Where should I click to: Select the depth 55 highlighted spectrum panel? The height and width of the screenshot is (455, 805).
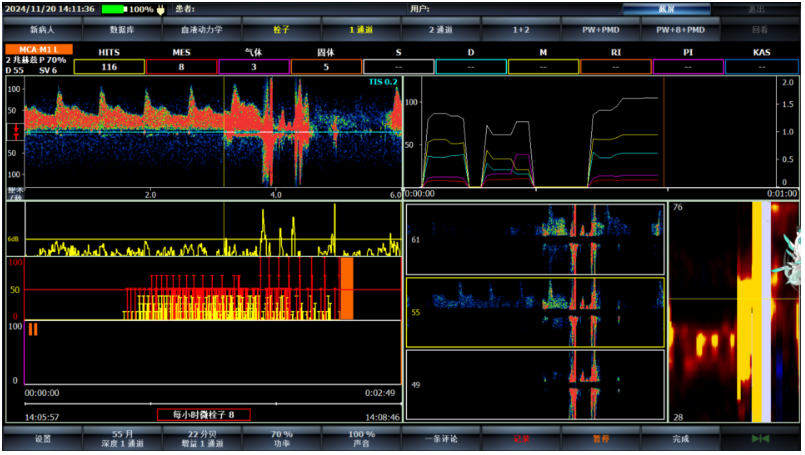coord(535,312)
